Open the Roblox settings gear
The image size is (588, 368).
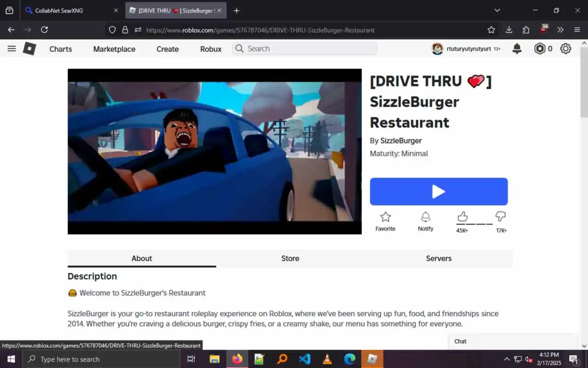click(x=565, y=49)
